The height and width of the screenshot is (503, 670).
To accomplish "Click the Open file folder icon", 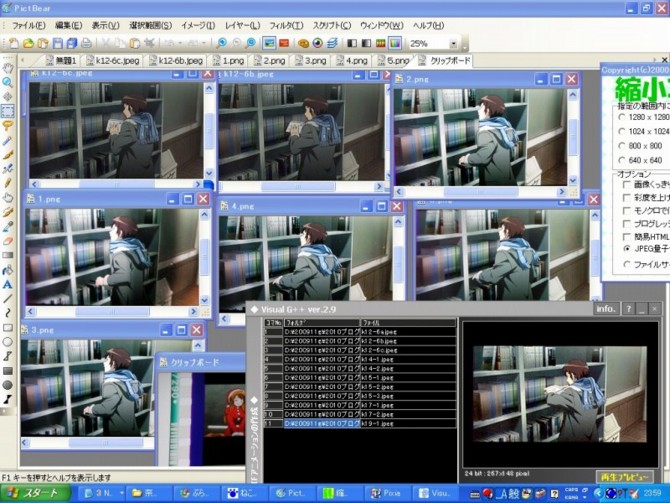I will coord(28,43).
